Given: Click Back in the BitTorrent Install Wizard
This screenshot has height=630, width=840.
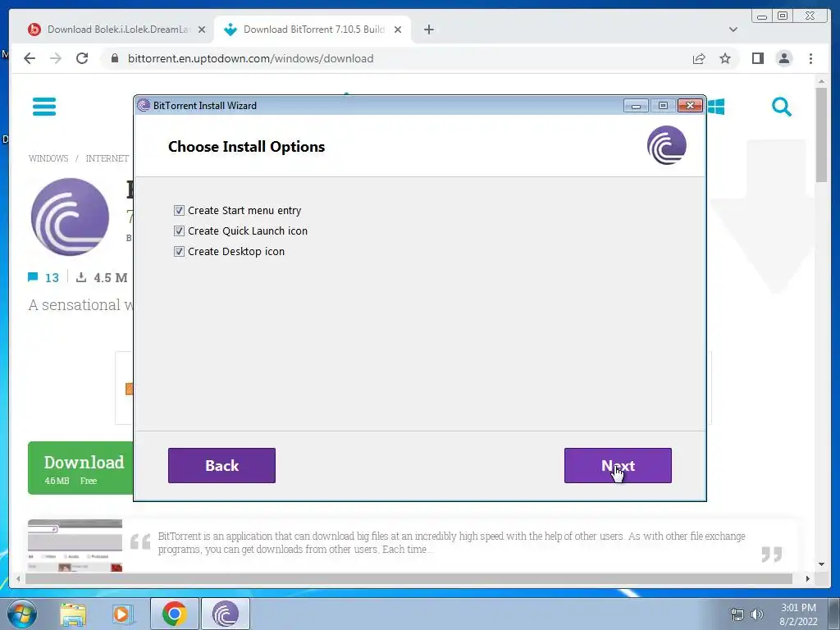Looking at the screenshot, I should [221, 466].
